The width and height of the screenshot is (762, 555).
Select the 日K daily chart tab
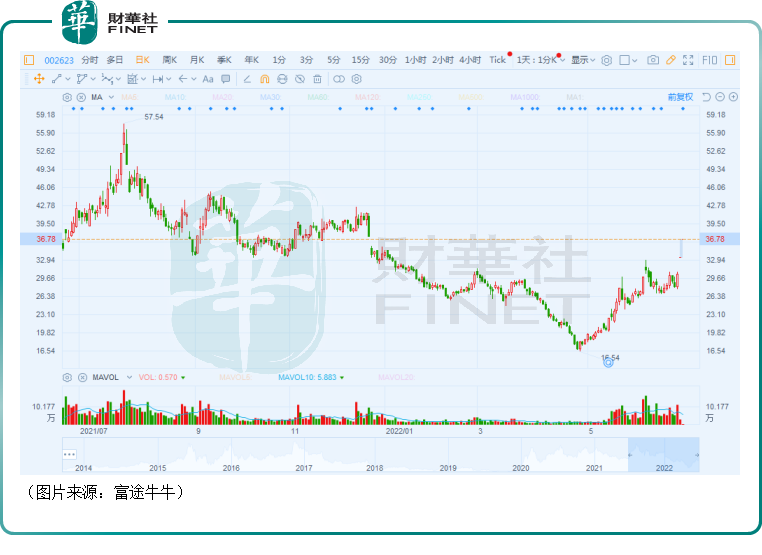tap(142, 60)
